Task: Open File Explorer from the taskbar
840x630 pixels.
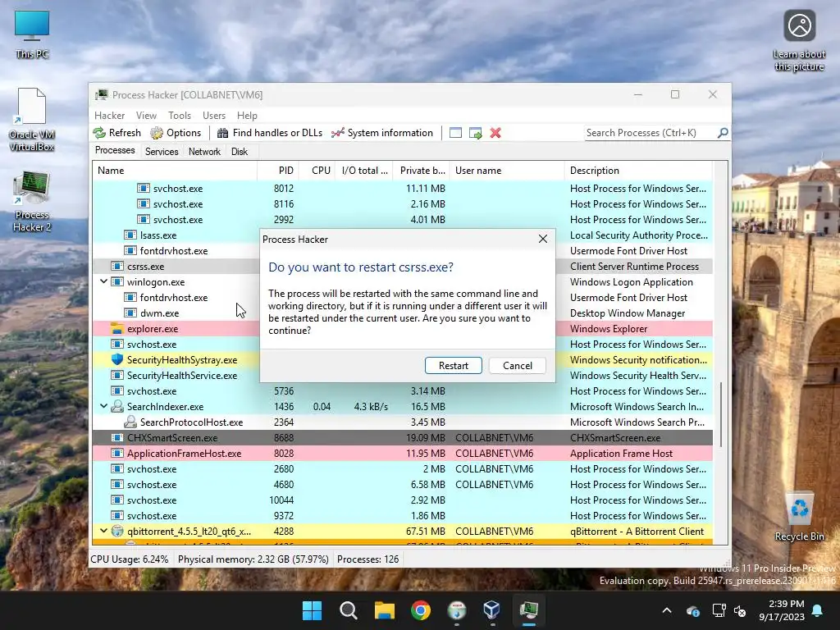Action: coord(384,610)
